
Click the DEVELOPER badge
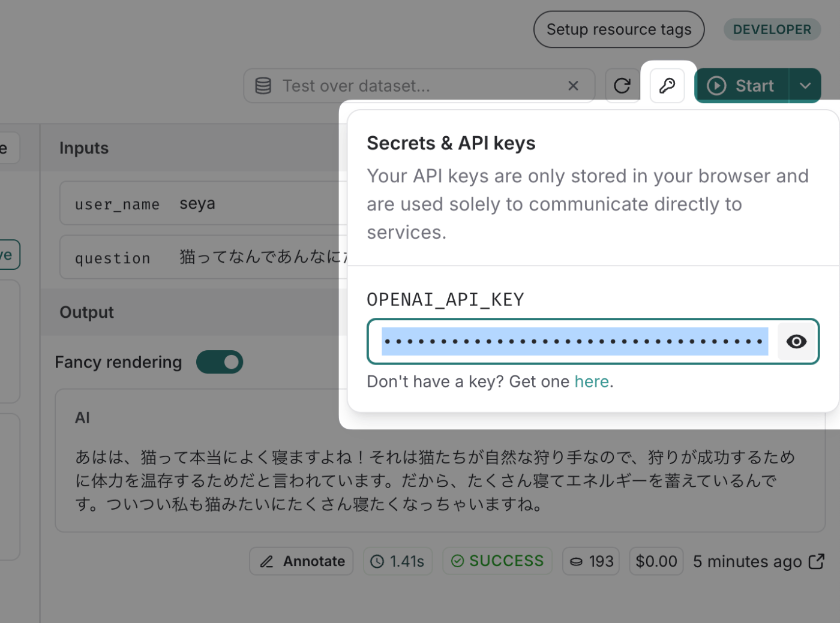tap(772, 29)
